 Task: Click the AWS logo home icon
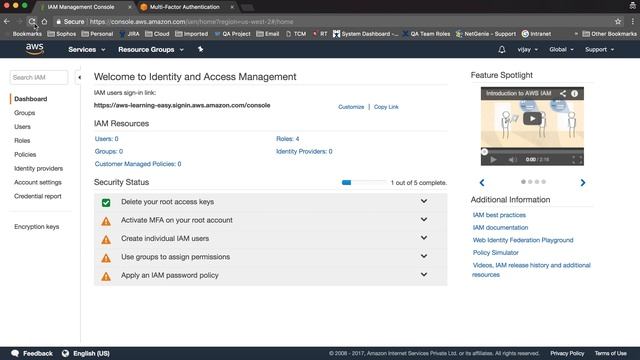(35, 49)
